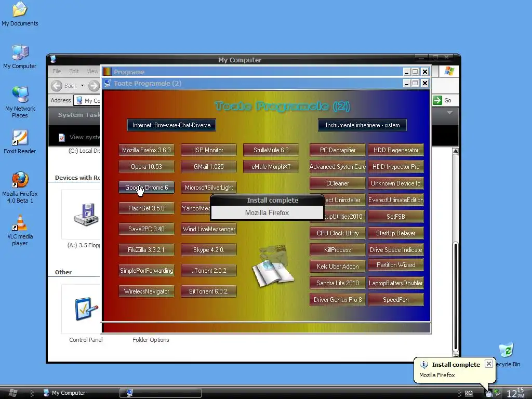
Task: Open Back button history dropdown arrow
Action: click(82, 86)
